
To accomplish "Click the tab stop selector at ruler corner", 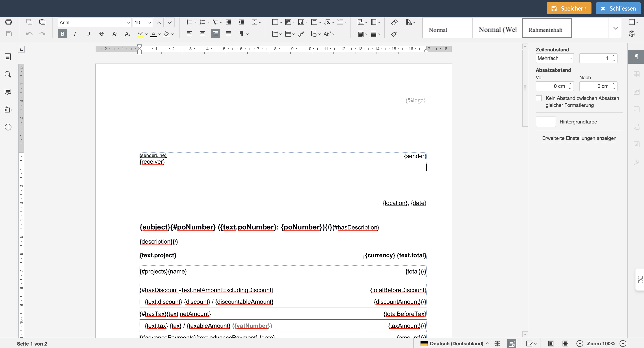I will [x=22, y=50].
